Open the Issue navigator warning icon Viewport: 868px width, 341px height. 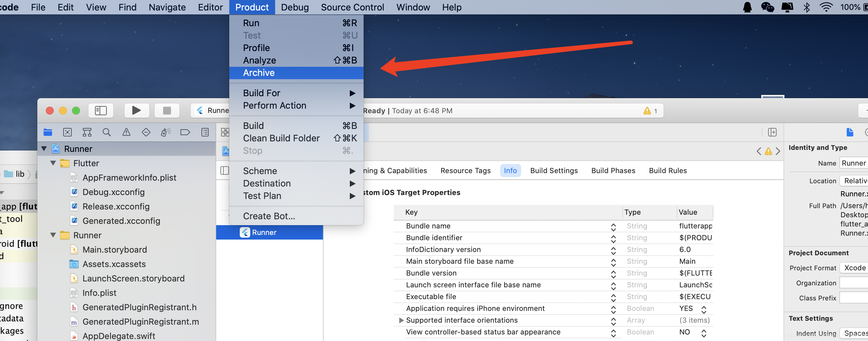coord(126,132)
